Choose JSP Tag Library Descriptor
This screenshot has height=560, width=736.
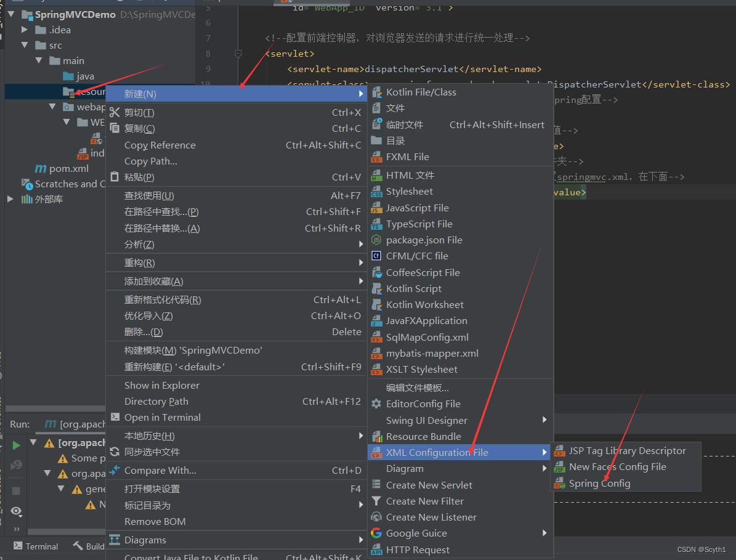(x=626, y=450)
